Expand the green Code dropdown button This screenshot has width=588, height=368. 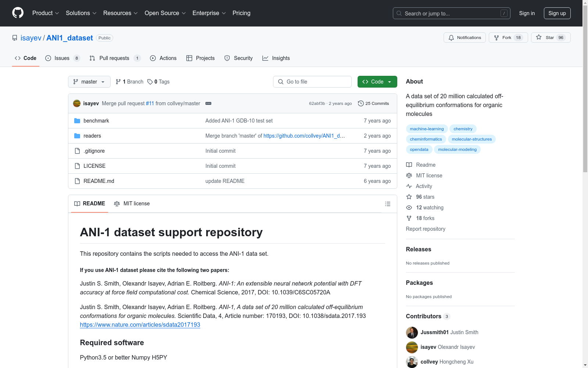(377, 82)
